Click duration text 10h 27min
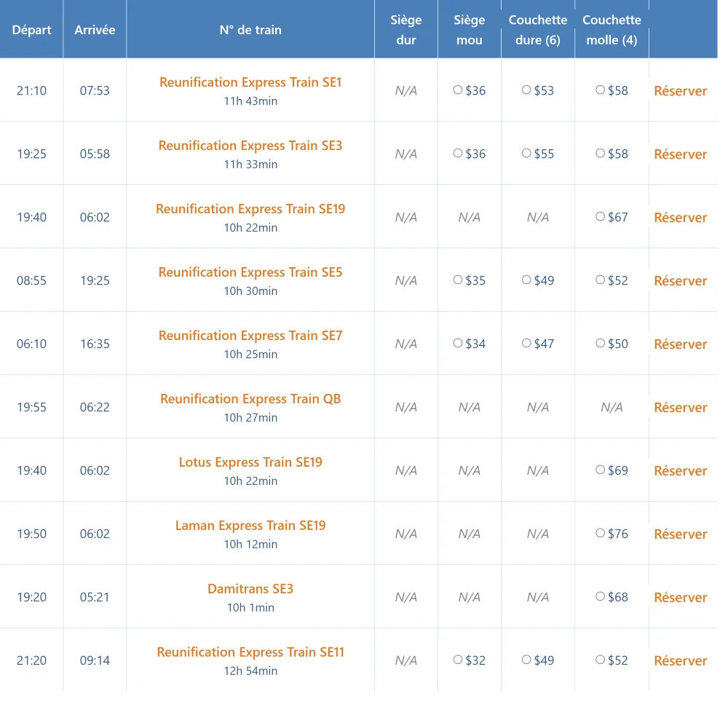This screenshot has height=707, width=728. click(x=250, y=417)
